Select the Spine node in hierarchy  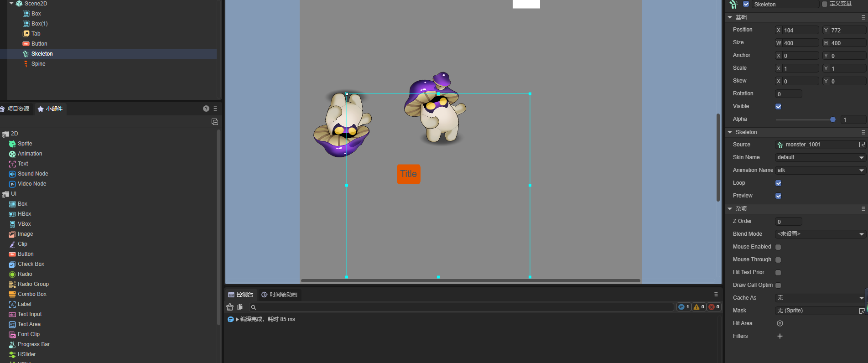pos(38,64)
